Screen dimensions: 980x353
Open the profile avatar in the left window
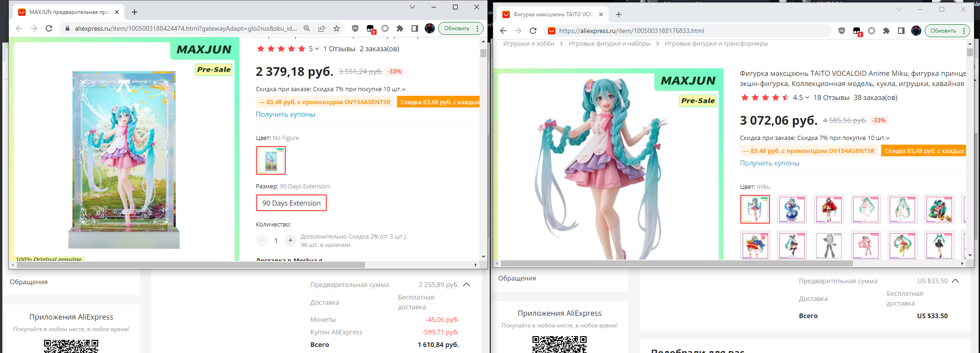point(430,28)
